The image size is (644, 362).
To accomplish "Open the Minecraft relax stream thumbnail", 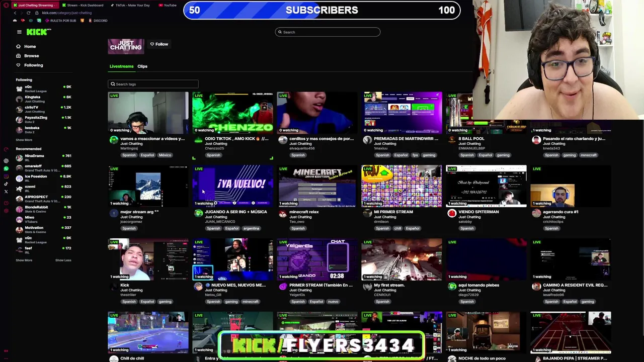I will (317, 186).
